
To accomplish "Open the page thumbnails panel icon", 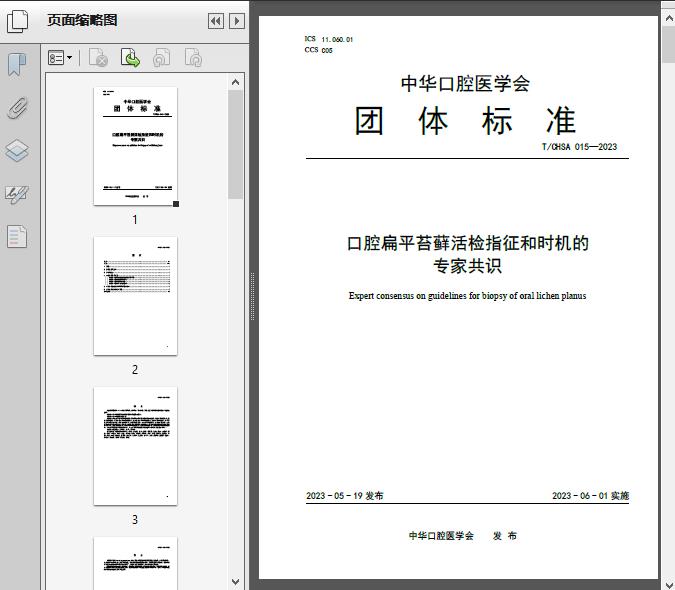I will [17, 21].
